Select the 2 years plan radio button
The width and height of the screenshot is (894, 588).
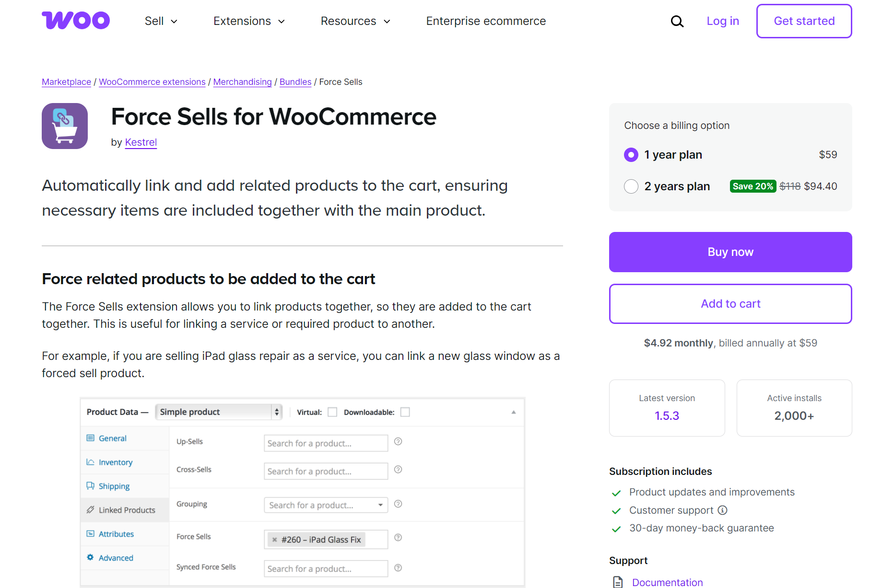tap(631, 186)
